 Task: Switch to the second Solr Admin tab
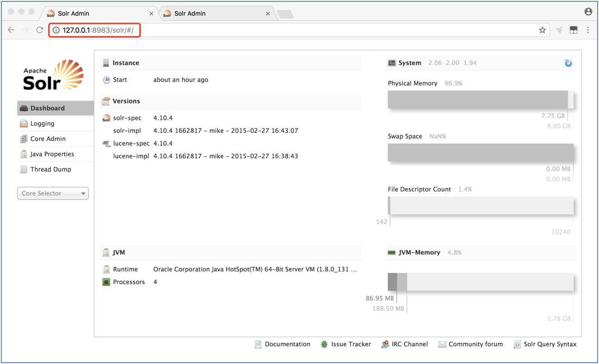pos(217,14)
